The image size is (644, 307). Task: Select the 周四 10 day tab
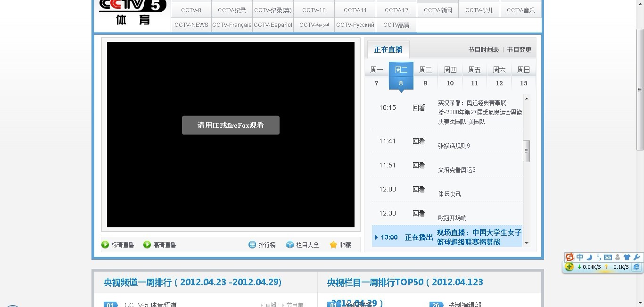pos(450,76)
